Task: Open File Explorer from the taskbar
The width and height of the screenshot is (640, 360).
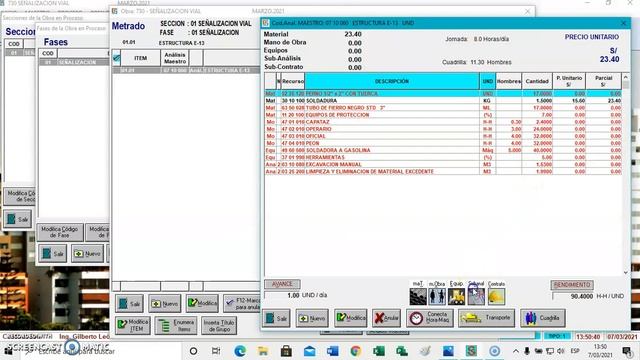Action: click(x=263, y=351)
